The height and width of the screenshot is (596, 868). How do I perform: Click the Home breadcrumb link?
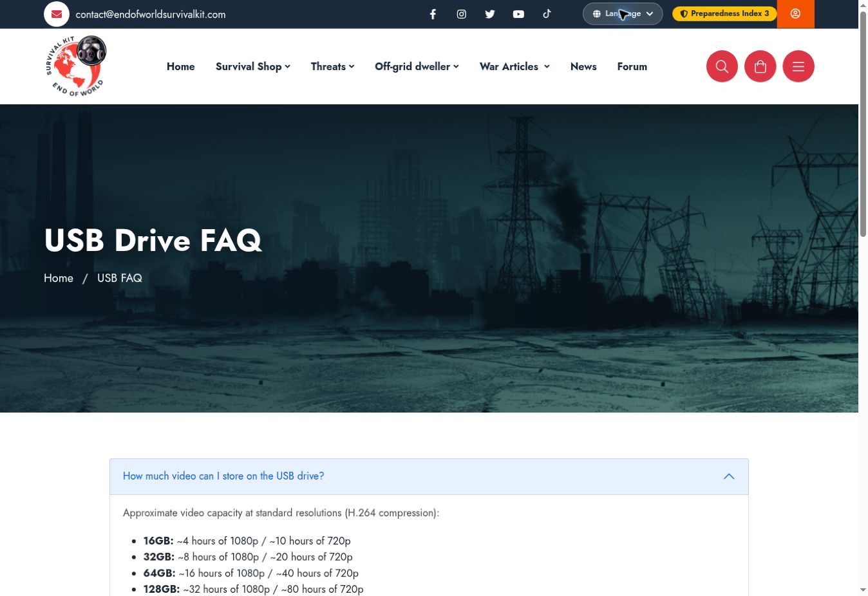coord(59,278)
